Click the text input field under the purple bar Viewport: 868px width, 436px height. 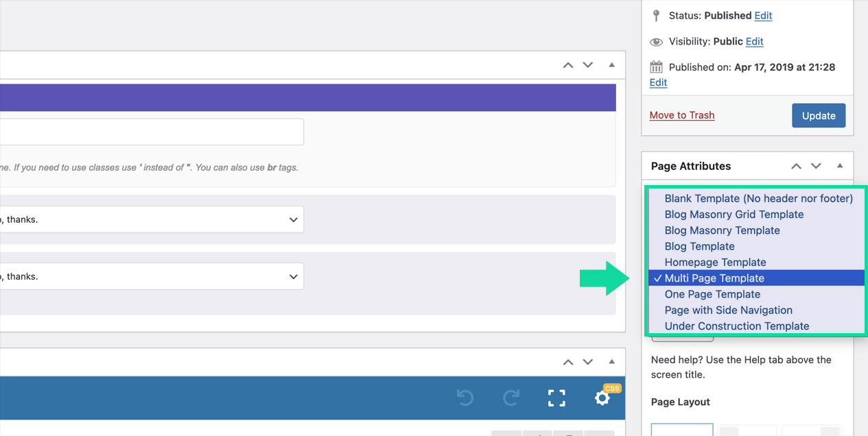151,132
